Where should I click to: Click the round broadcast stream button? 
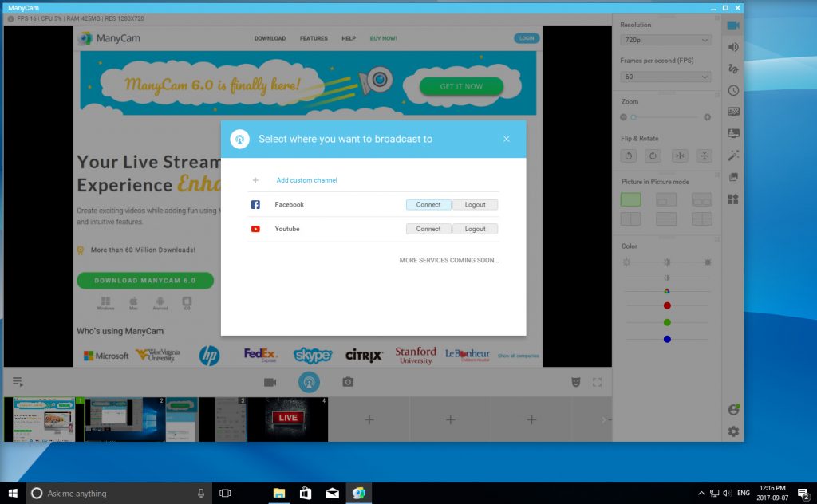(309, 382)
